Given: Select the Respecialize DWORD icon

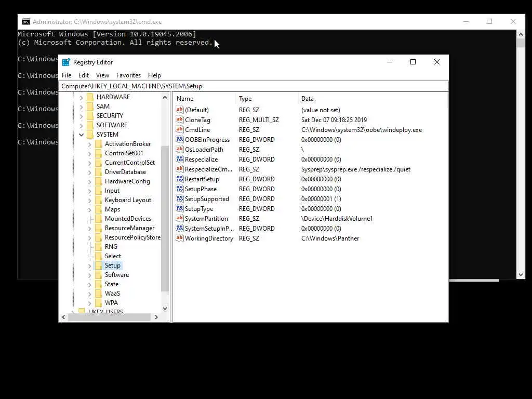Looking at the screenshot, I should tap(179, 159).
